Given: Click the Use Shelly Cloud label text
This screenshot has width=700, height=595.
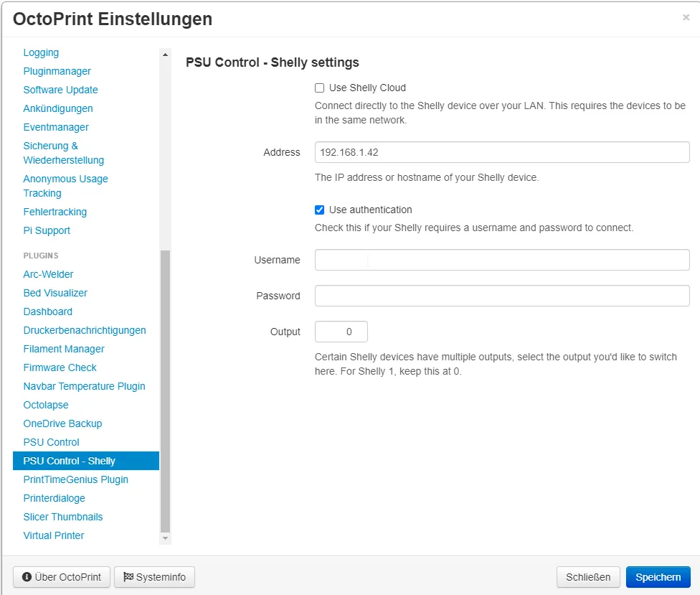Looking at the screenshot, I should tap(367, 88).
